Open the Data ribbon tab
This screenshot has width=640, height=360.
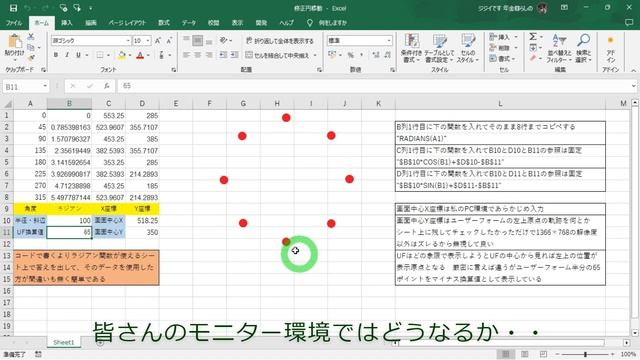point(188,23)
